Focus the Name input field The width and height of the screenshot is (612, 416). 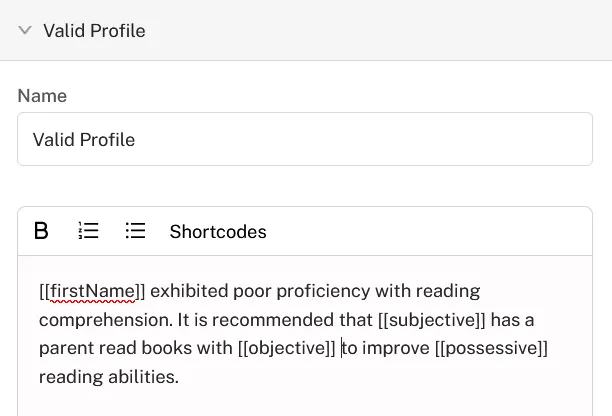pos(305,139)
